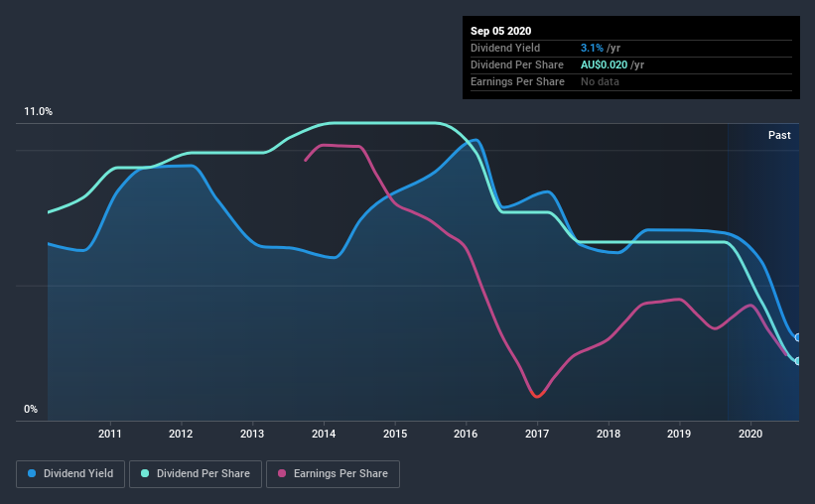The width and height of the screenshot is (815, 504).
Task: Click the teal Dividend Per Share endpoint marker
Action: 797,361
